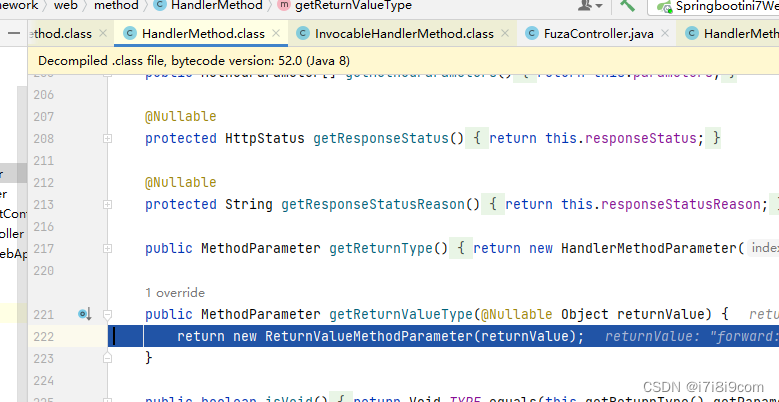This screenshot has width=779, height=402.
Task: Close the HandlerMethod.class tab
Action: [x=276, y=34]
